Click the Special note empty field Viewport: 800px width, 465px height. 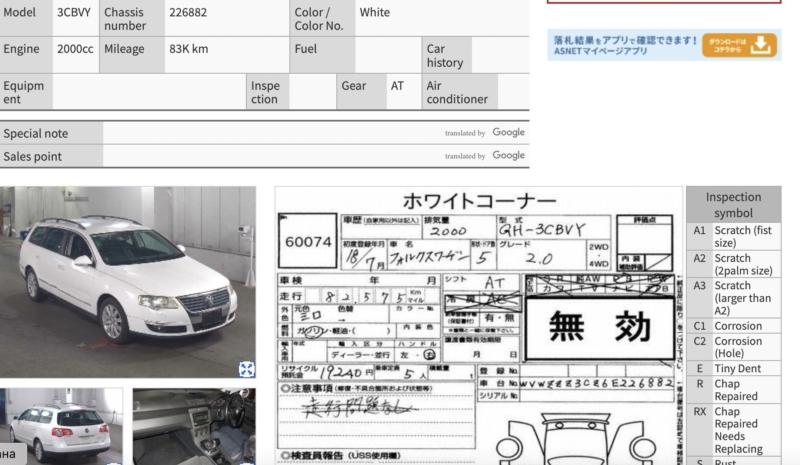tap(270, 133)
